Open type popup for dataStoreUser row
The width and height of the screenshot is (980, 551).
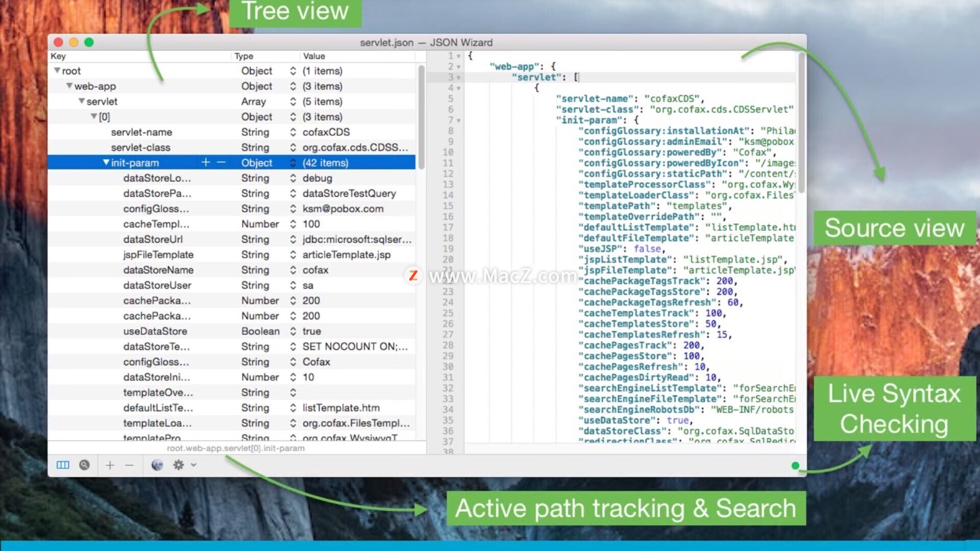293,285
